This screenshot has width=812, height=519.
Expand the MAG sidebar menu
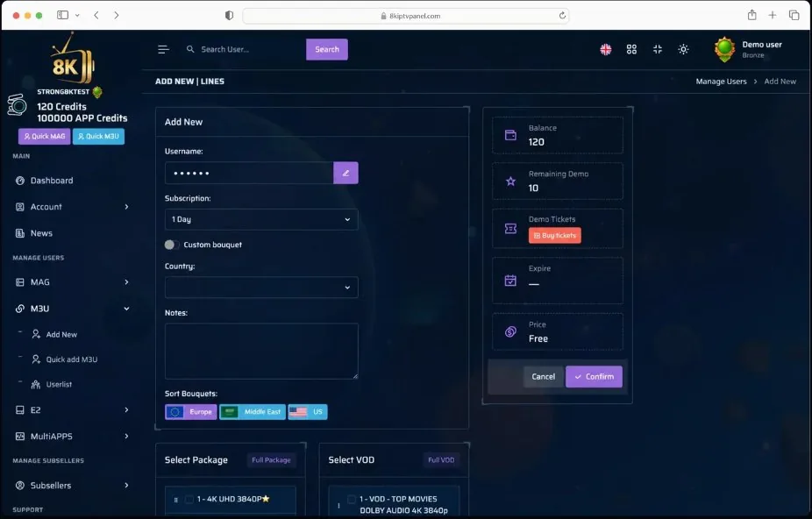point(72,282)
